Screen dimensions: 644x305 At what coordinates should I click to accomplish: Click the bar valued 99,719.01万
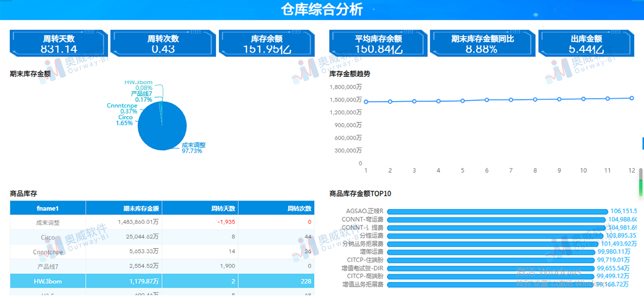pos(491,260)
